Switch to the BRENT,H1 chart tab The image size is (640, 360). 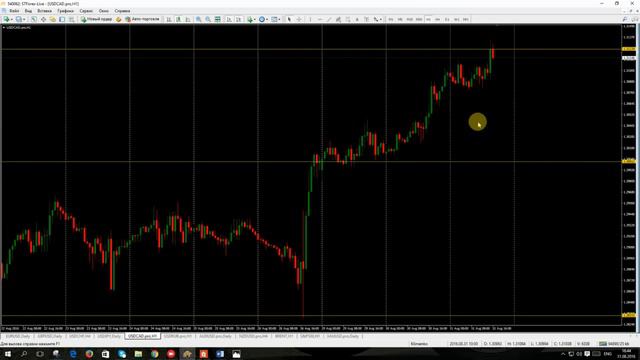tap(284, 336)
